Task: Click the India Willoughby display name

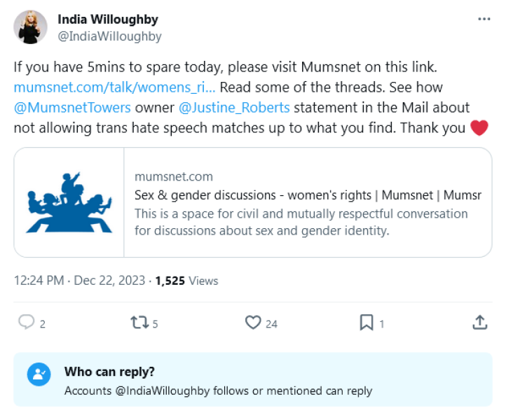Action: pos(107,20)
